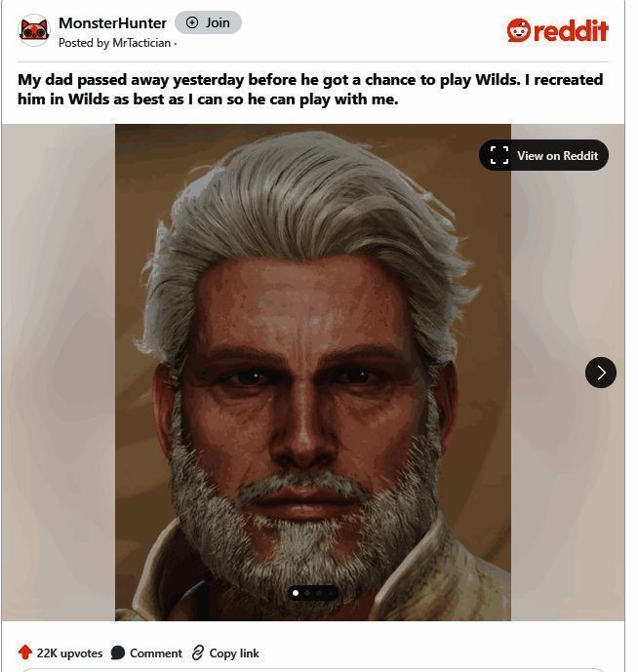
Task: Jump to the third carousel dot
Action: pos(319,593)
